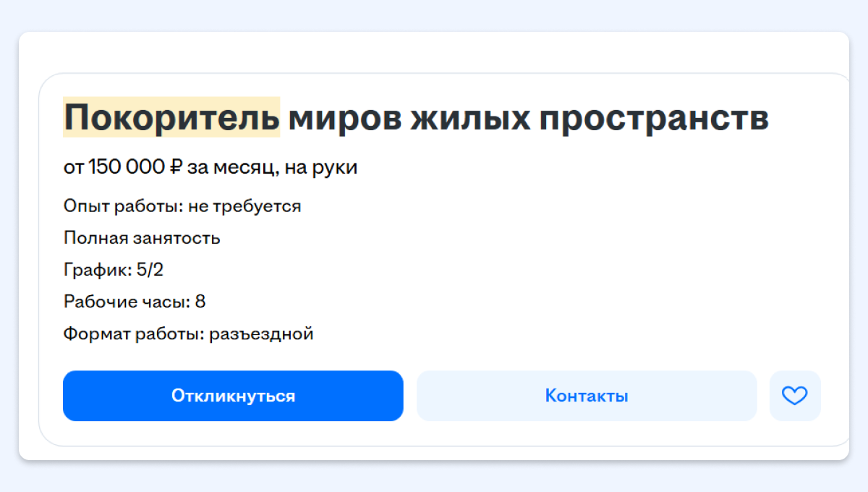868x492 pixels.
Task: Click the на руки salary note
Action: (320, 168)
